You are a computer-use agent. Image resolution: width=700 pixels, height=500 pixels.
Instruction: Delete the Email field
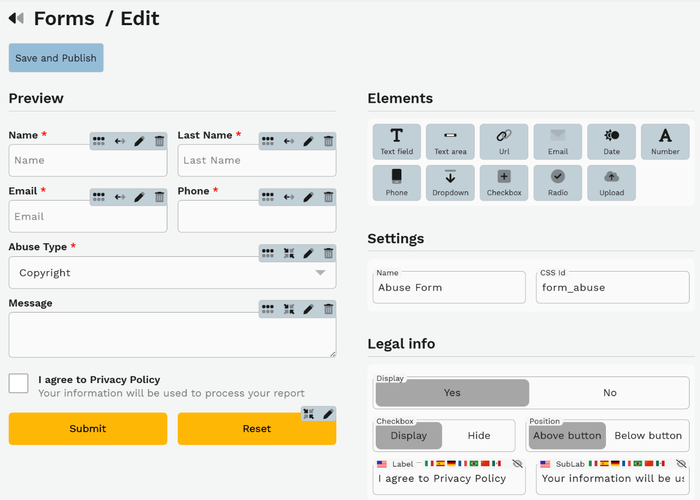(159, 197)
